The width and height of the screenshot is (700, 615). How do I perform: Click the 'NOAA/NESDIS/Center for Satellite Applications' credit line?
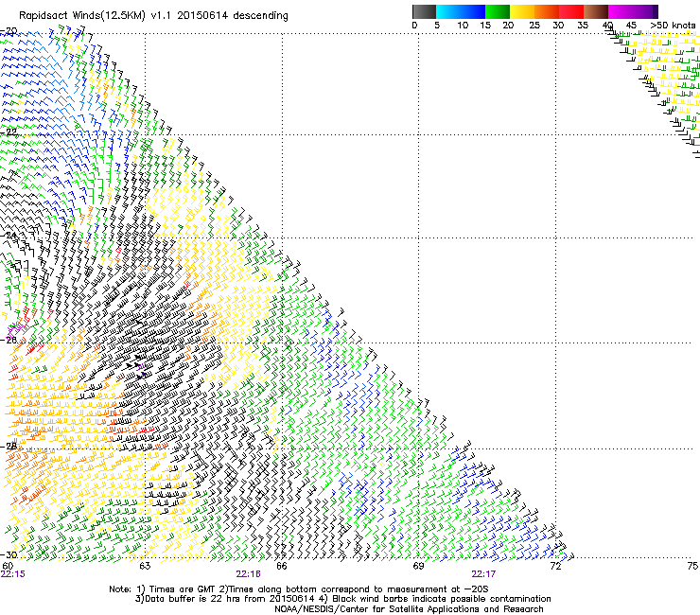coord(409,609)
